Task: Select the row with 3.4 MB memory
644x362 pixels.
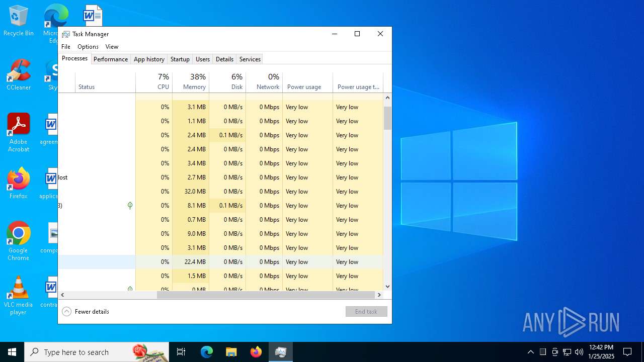Action: click(x=220, y=163)
